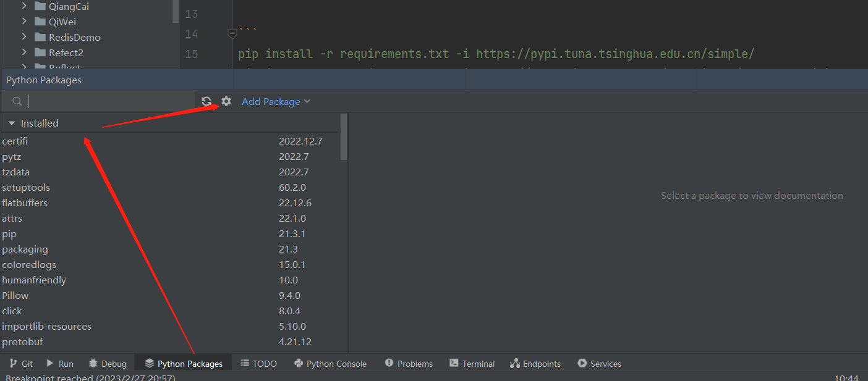Expand the QiangCai folder chevron
Viewport: 868px width, 381px height.
24,7
